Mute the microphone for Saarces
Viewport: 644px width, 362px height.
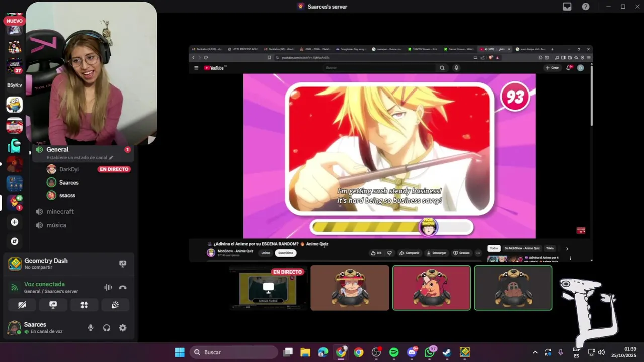click(x=91, y=328)
